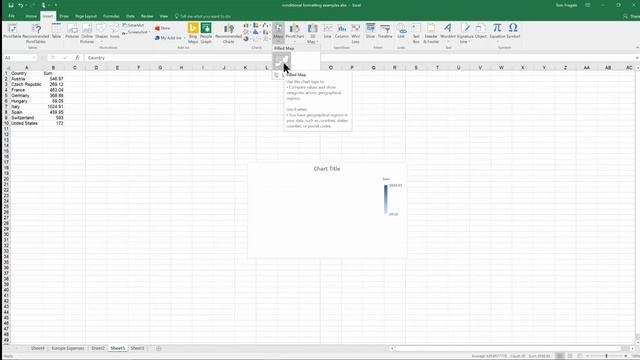640x360 pixels.
Task: Save the workbook from Quick Access toolbar
Action: pos(11,5)
